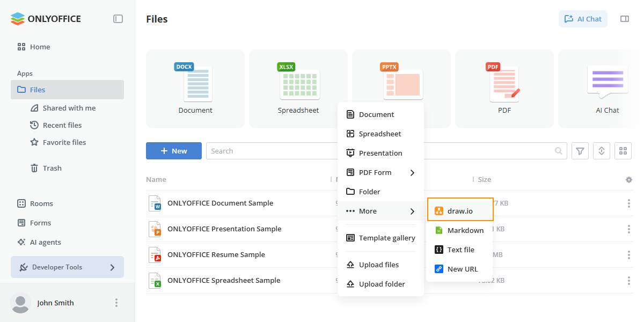View Favorite files

[x=58, y=142]
